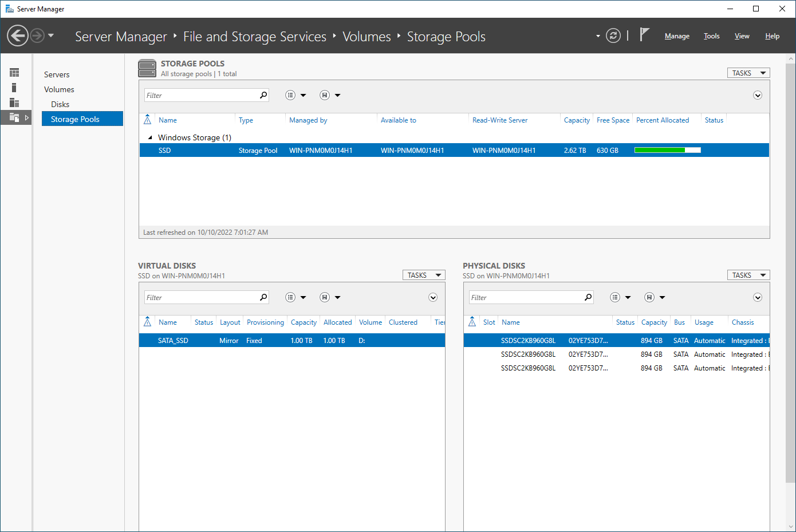This screenshot has width=796, height=532.
Task: Open the Virtual Disks TASKS dropdown
Action: 424,275
